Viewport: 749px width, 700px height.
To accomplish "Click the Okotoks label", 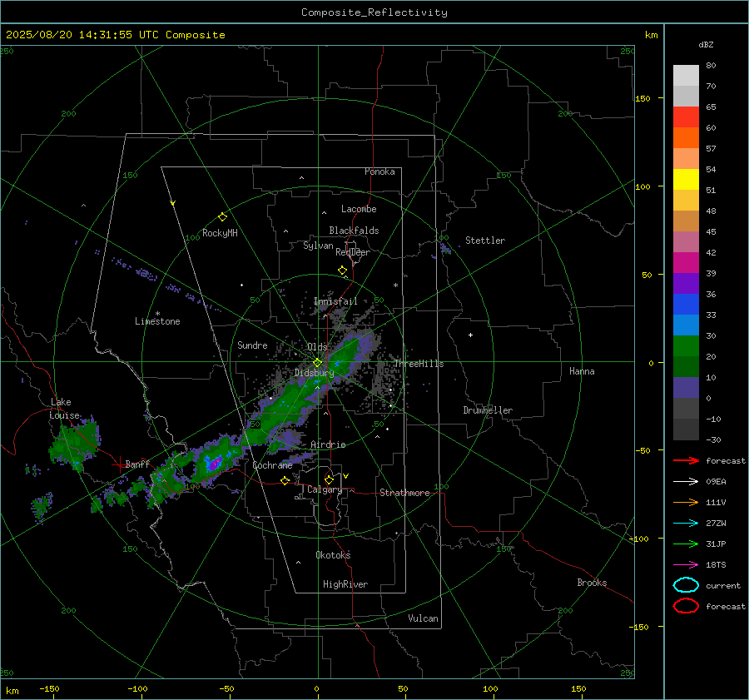I will point(333,555).
